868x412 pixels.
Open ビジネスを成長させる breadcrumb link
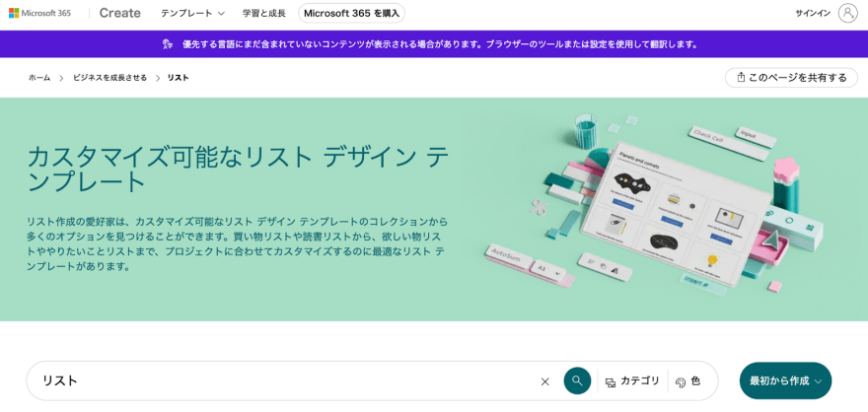pos(109,78)
